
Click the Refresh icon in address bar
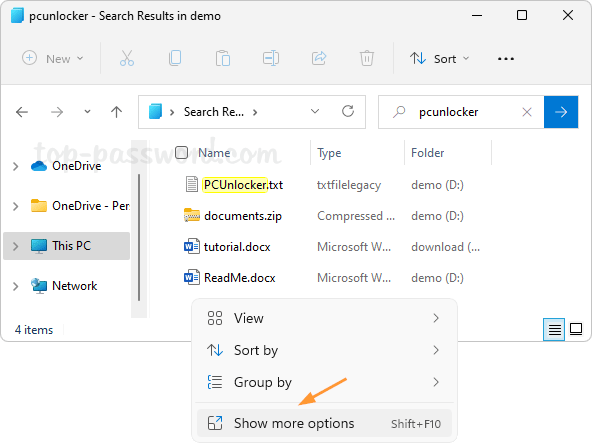click(348, 111)
